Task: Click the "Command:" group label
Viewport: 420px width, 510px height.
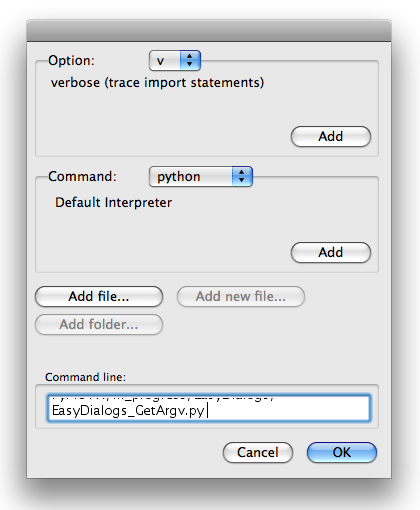Action: pos(82,176)
